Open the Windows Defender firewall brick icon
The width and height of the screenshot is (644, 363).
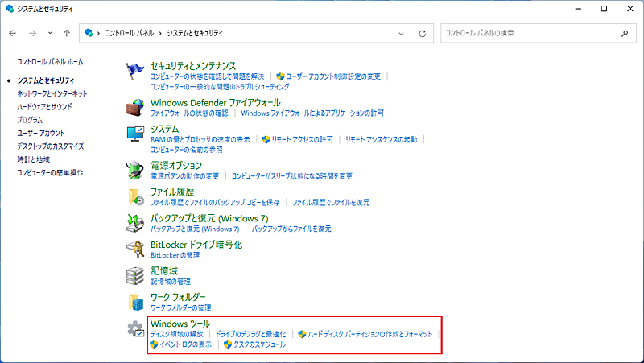pos(134,108)
